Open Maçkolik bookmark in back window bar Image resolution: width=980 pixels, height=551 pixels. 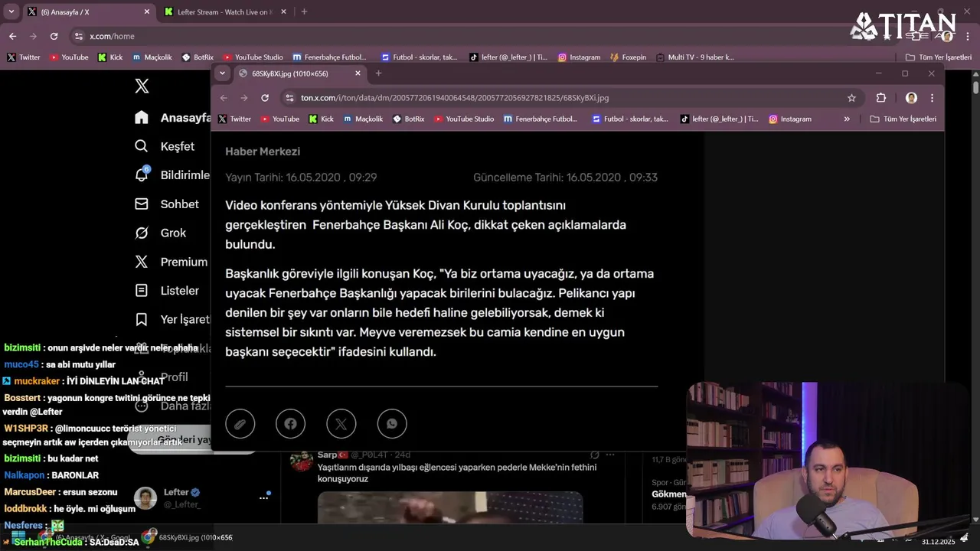tap(152, 57)
